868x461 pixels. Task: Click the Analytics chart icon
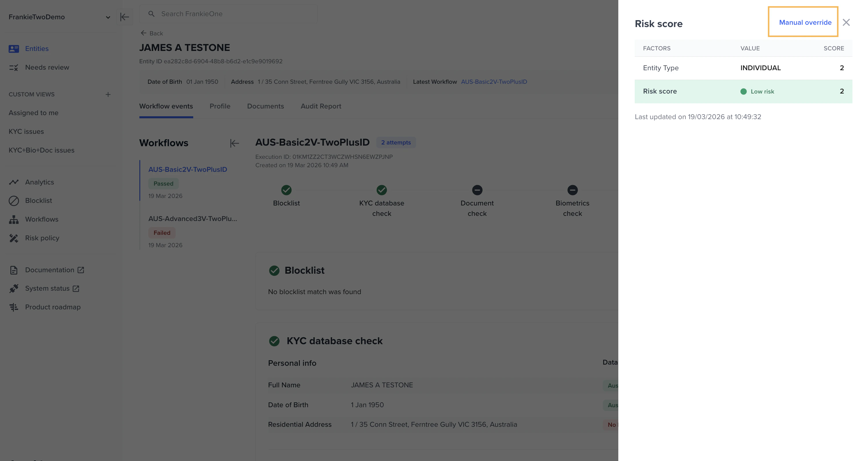14,182
